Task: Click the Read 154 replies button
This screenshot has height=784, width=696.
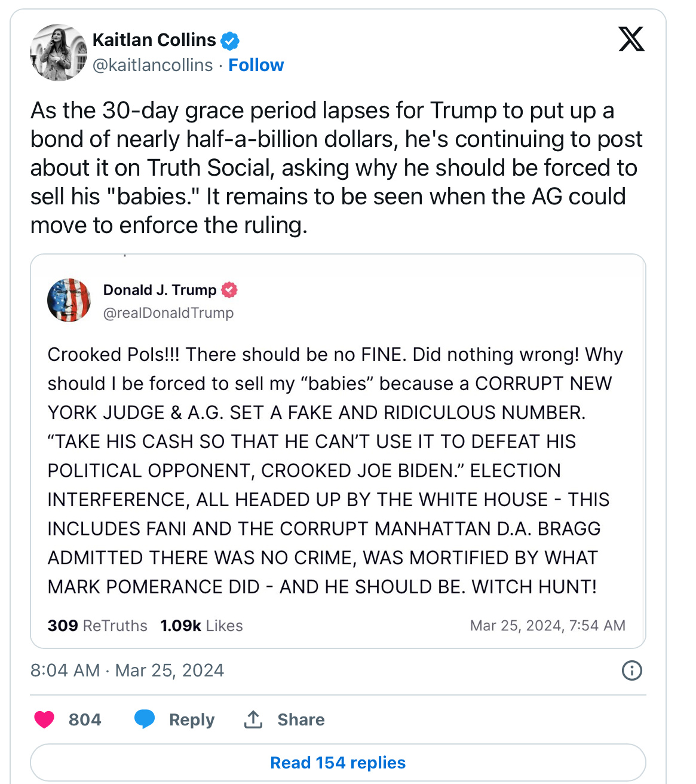Action: coord(338,762)
